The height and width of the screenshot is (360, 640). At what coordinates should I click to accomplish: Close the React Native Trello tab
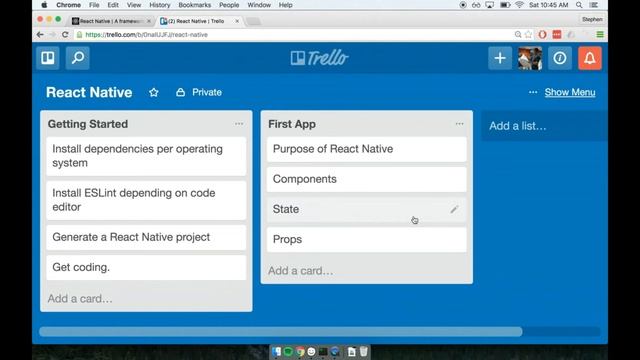237,21
